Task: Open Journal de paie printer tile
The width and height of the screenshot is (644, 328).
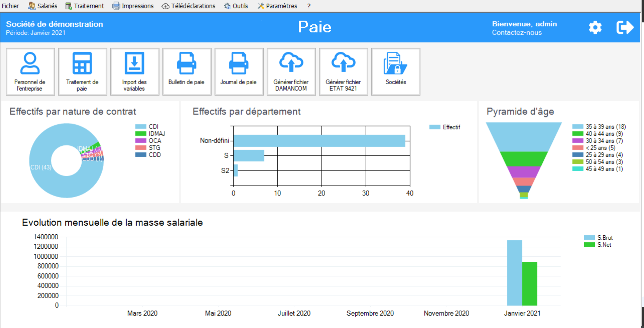Action: tap(239, 72)
